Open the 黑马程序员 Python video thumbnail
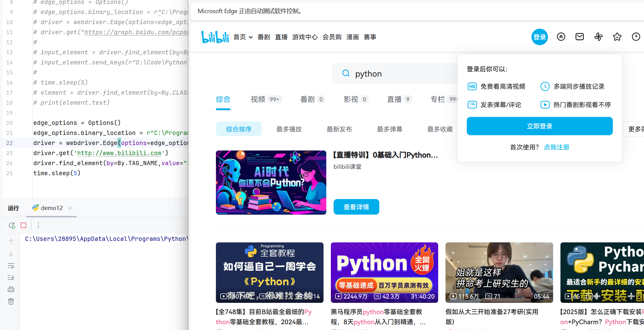The width and height of the screenshot is (644, 330). (384, 272)
